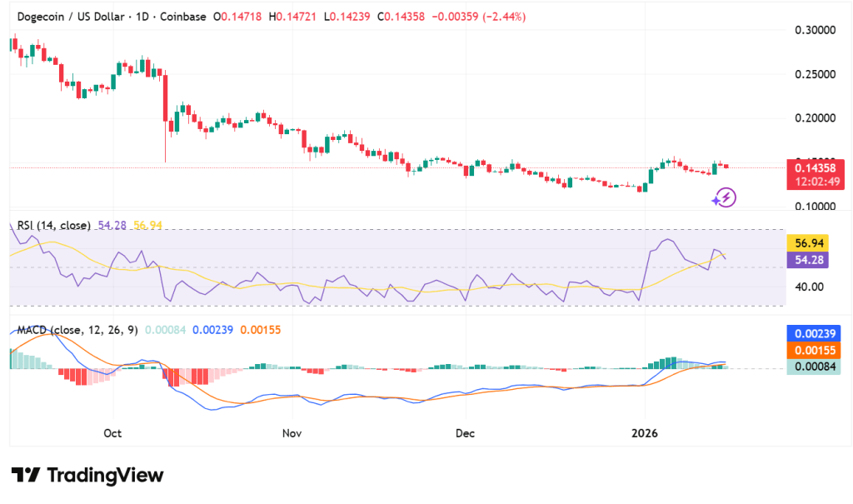
Task: Click the yellow 56.94 axis tag
Action: pos(808,242)
